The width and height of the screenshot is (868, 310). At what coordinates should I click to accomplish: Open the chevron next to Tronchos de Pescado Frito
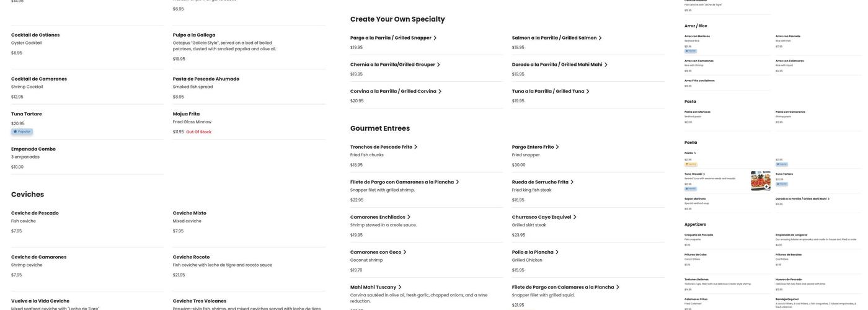tap(416, 147)
